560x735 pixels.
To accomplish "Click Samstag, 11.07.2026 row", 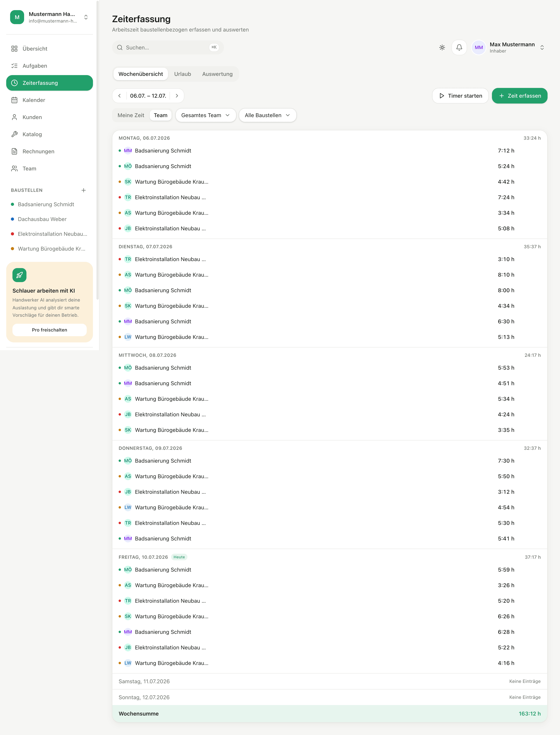I will pos(330,681).
